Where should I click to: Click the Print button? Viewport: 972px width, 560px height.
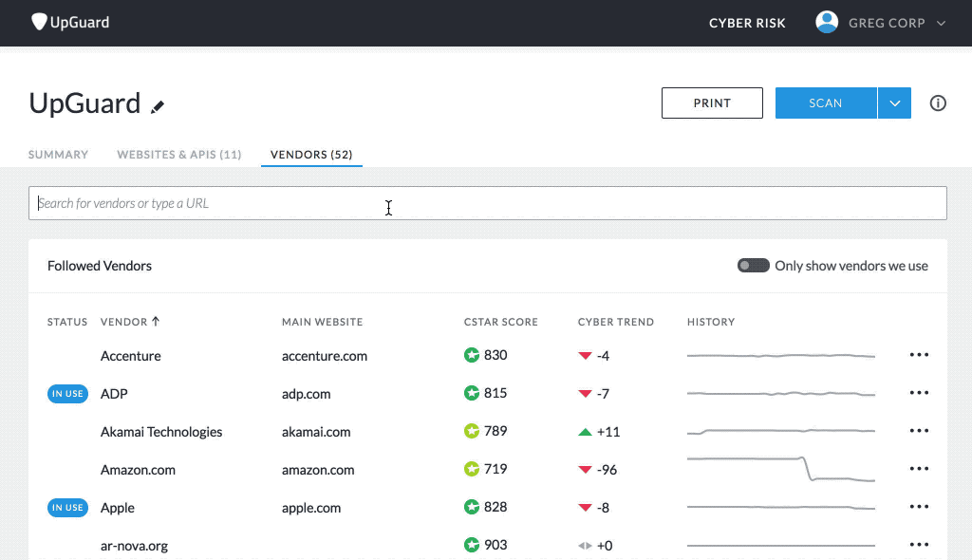(x=712, y=103)
